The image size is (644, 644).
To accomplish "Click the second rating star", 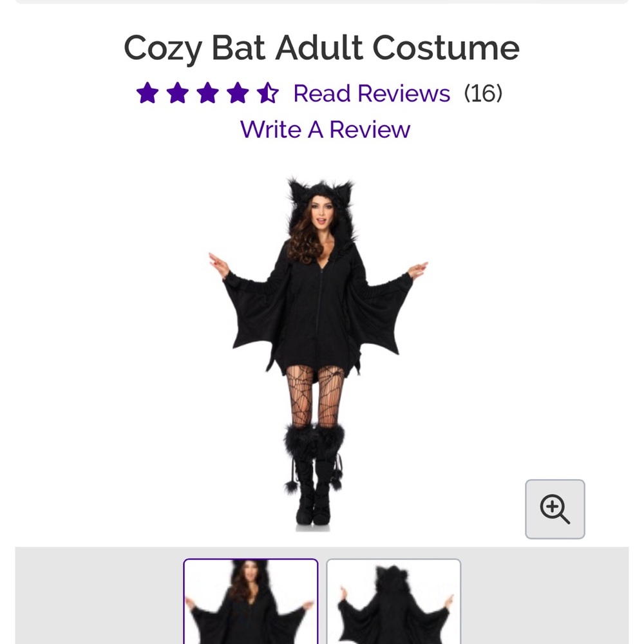I will [178, 93].
